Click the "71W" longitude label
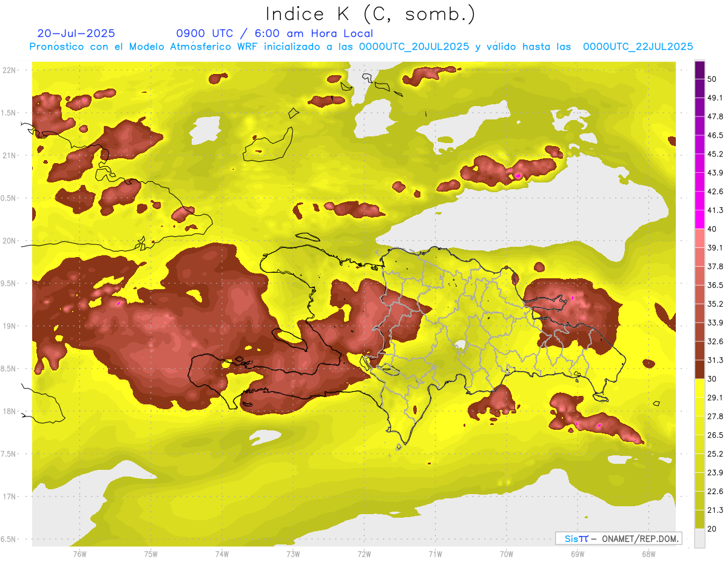 click(435, 554)
